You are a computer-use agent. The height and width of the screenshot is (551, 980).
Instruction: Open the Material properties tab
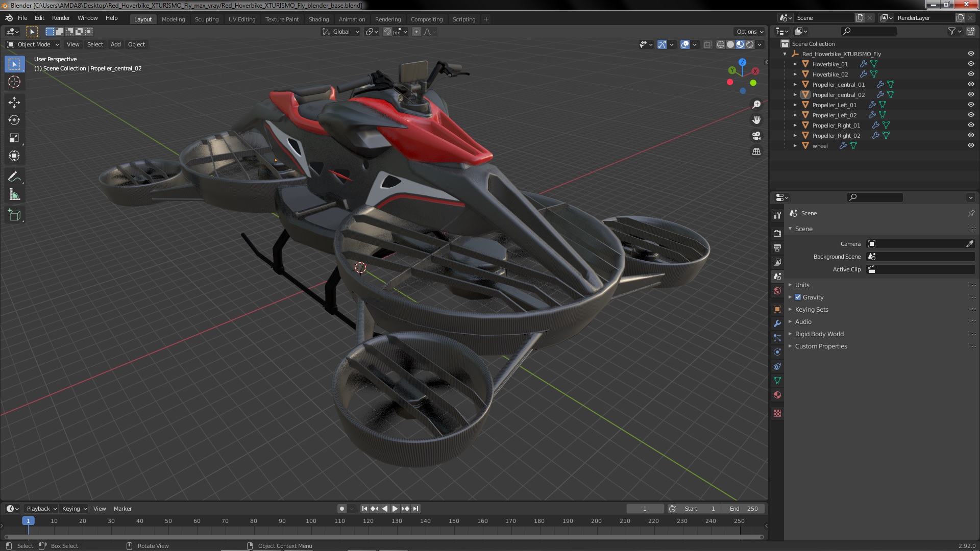pyautogui.click(x=777, y=395)
